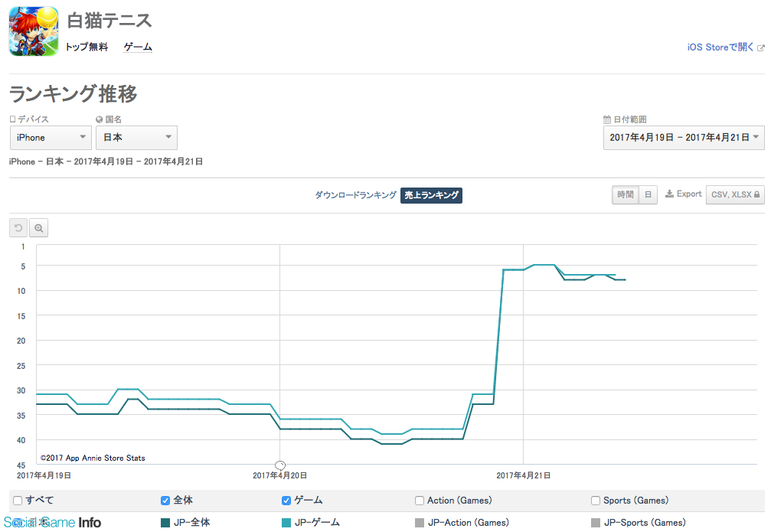Screen dimensions: 771x532
Task: Click the globe icon beside 国名
Action: 100,119
